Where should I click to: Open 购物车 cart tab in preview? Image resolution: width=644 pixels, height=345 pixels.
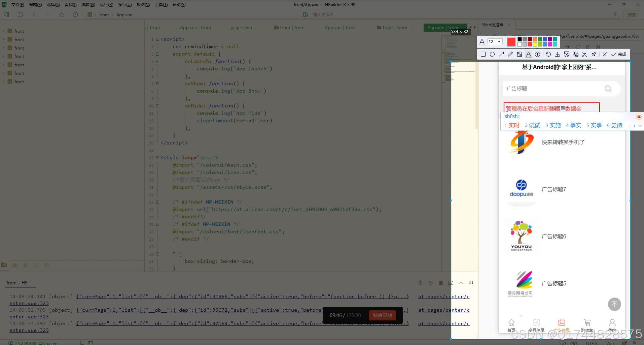point(587,325)
